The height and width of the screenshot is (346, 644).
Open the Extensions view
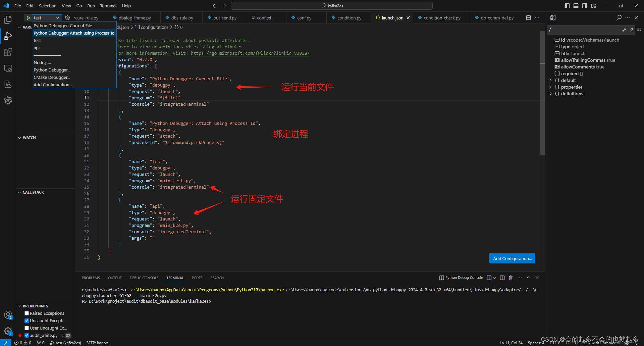pyautogui.click(x=8, y=52)
